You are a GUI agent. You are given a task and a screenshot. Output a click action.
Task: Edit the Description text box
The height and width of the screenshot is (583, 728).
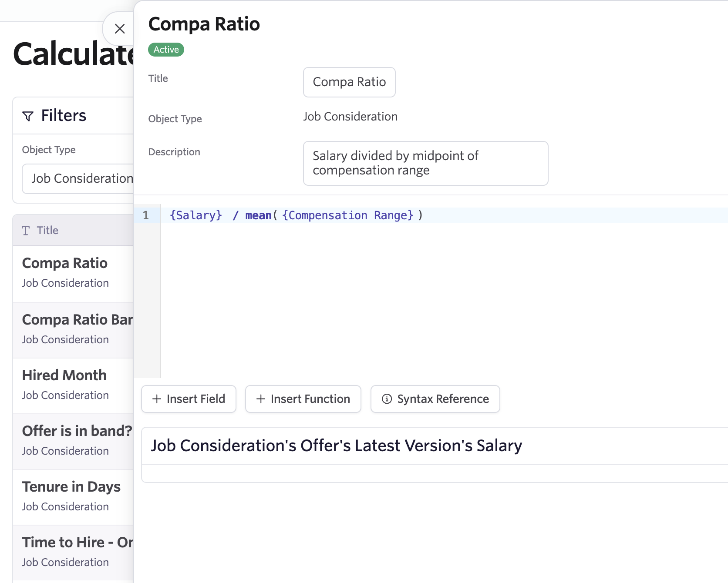[425, 163]
